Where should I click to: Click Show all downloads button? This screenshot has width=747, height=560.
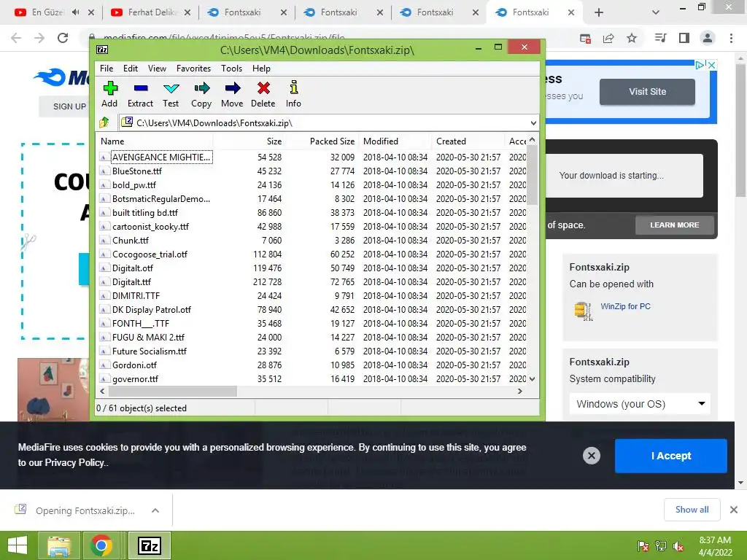pos(692,510)
